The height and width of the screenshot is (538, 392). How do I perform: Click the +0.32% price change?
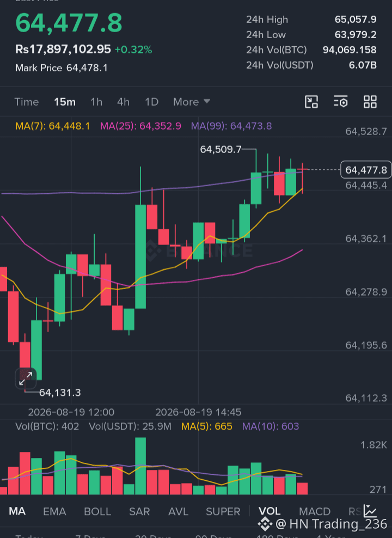[133, 50]
